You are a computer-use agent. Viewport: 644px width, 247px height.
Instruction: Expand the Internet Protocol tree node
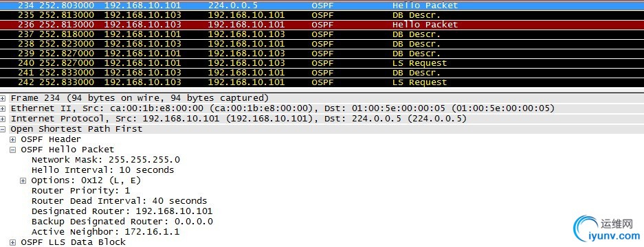pyautogui.click(x=3, y=119)
